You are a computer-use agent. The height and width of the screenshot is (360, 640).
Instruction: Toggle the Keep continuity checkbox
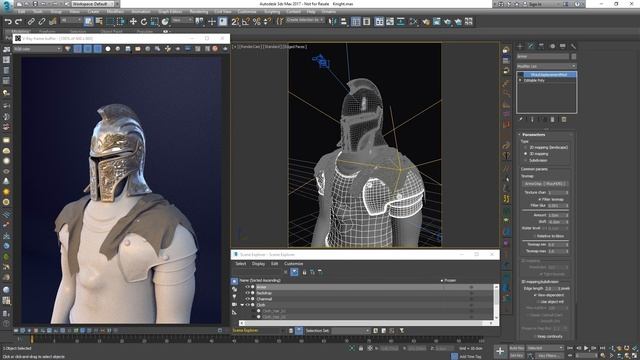[535, 336]
